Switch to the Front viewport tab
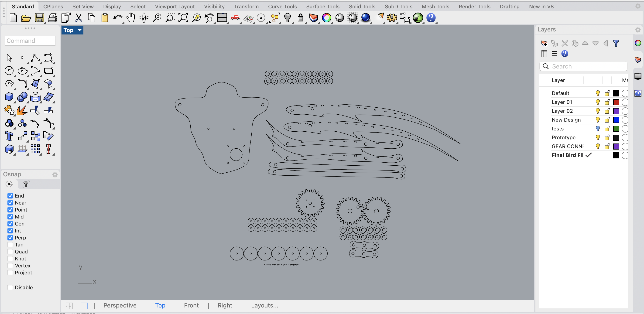Viewport: 644px width, 314px height. tap(191, 306)
